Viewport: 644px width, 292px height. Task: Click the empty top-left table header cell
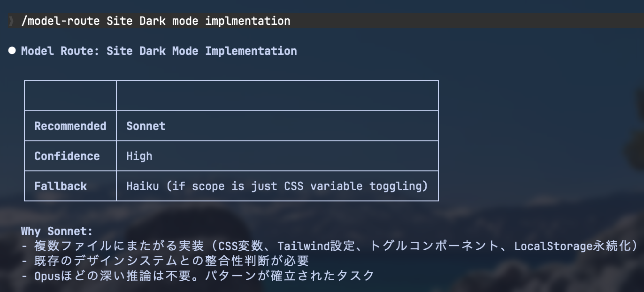[x=70, y=96]
